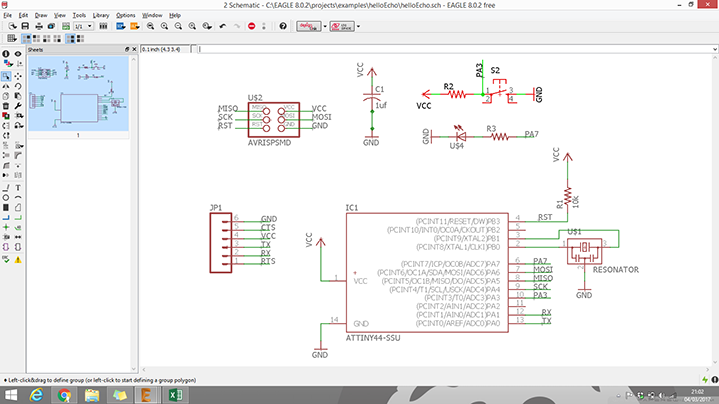Click the Design Link button
This screenshot has width=719, height=404.
pyautogui.click(x=309, y=26)
